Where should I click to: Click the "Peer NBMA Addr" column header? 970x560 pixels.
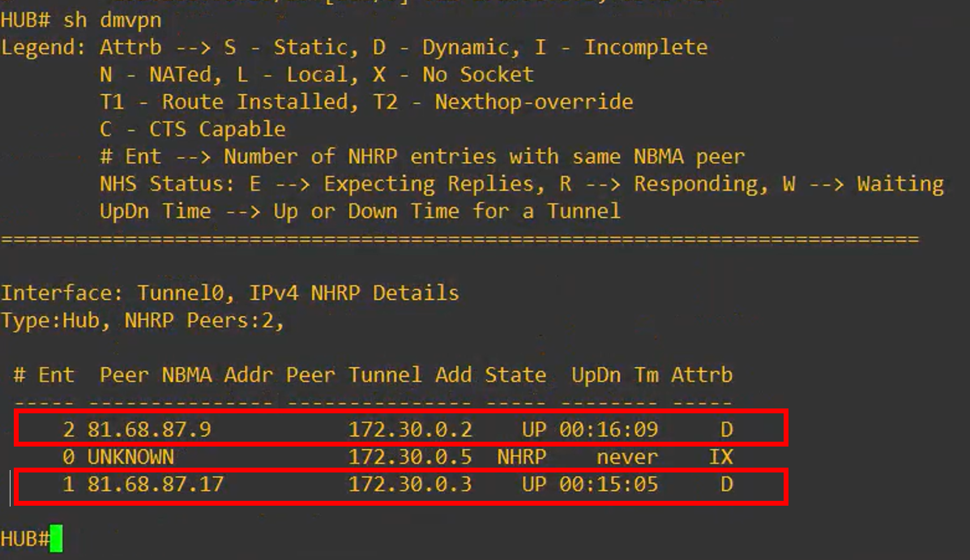(x=186, y=374)
